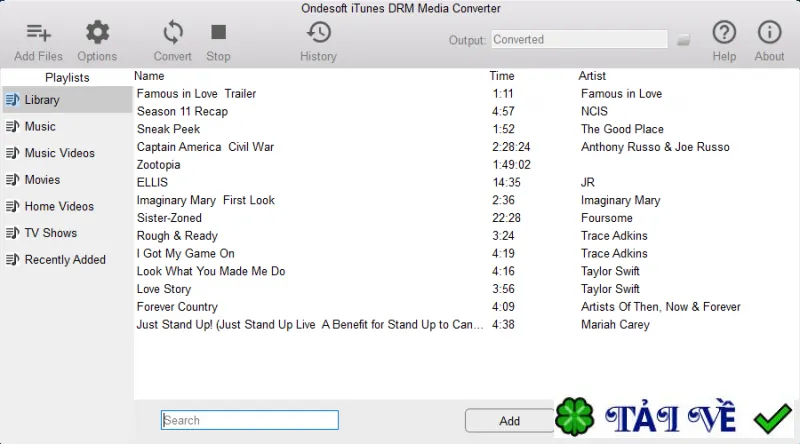Select the Just Stand Up! track
Viewport: 800px width, 444px height.
click(x=309, y=325)
